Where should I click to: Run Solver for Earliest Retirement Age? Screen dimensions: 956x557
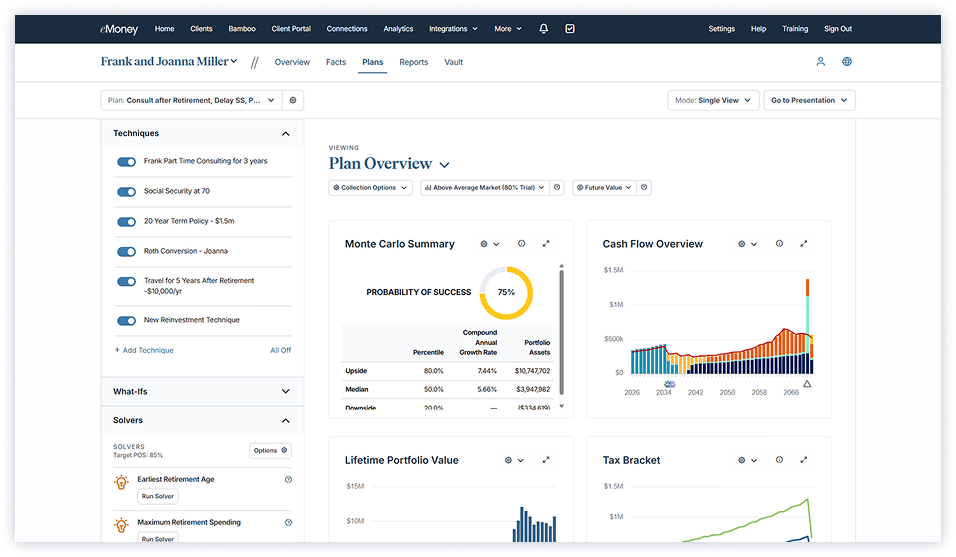pyautogui.click(x=157, y=496)
